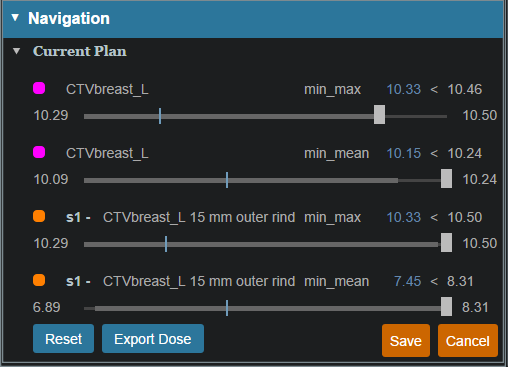Screen dimensions: 508x367
Task: Click the outer rind min_mean slider handle
Action: pos(446,307)
